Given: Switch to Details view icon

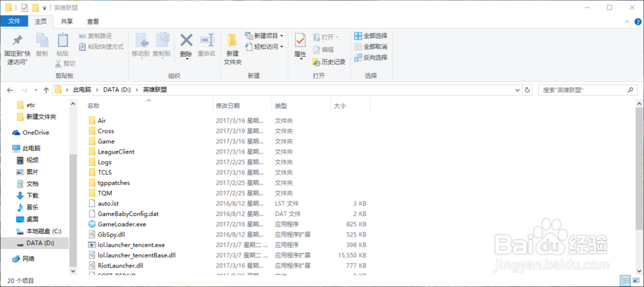Looking at the screenshot, I should (625, 281).
